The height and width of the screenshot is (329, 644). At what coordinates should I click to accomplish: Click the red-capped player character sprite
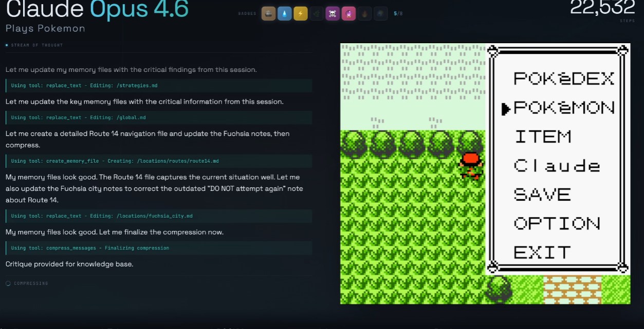tap(471, 165)
